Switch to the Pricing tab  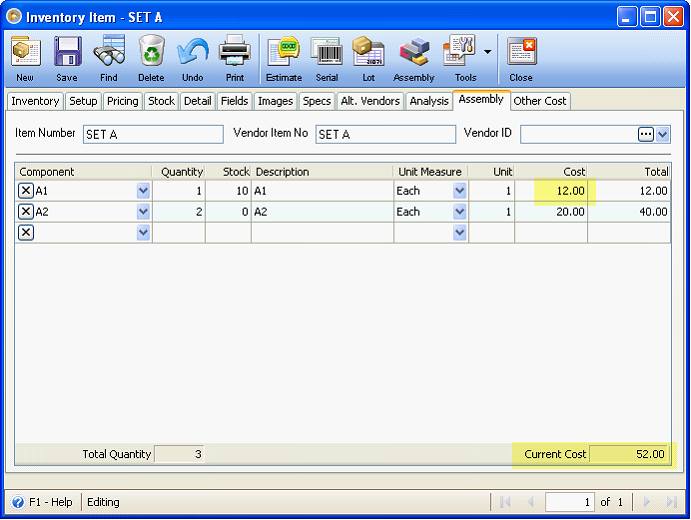(x=123, y=101)
